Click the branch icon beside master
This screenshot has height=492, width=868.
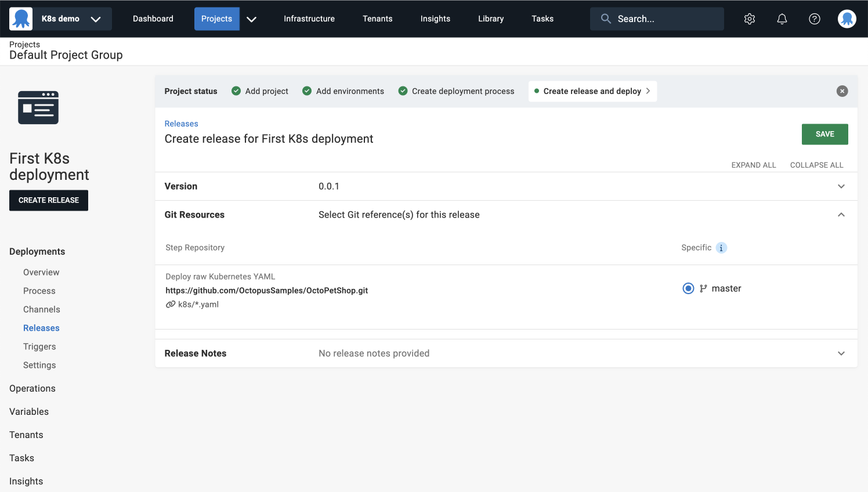pyautogui.click(x=703, y=288)
